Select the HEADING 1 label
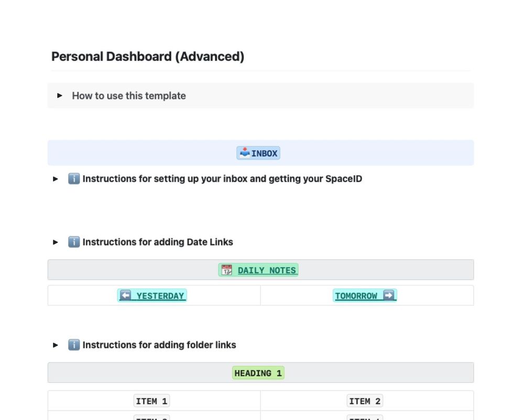524x420 pixels. point(258,373)
